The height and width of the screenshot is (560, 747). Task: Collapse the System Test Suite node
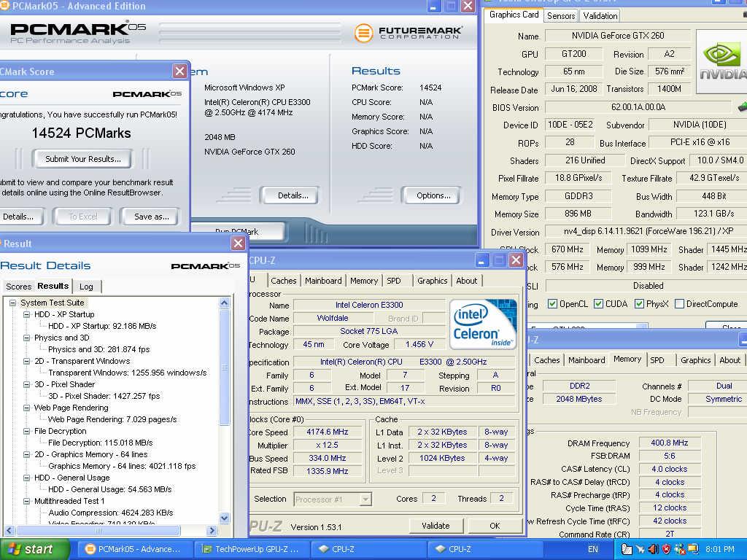[x=13, y=303]
